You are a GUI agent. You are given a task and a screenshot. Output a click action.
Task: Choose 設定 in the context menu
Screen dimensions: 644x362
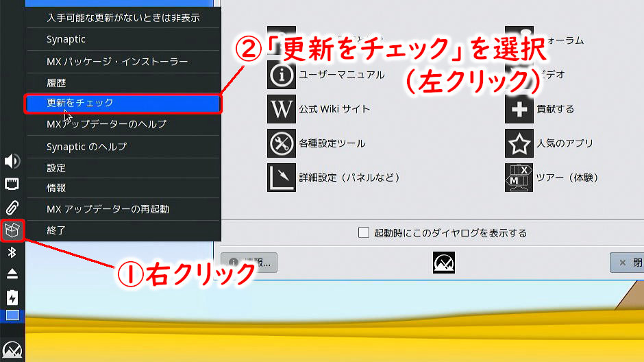click(x=123, y=168)
